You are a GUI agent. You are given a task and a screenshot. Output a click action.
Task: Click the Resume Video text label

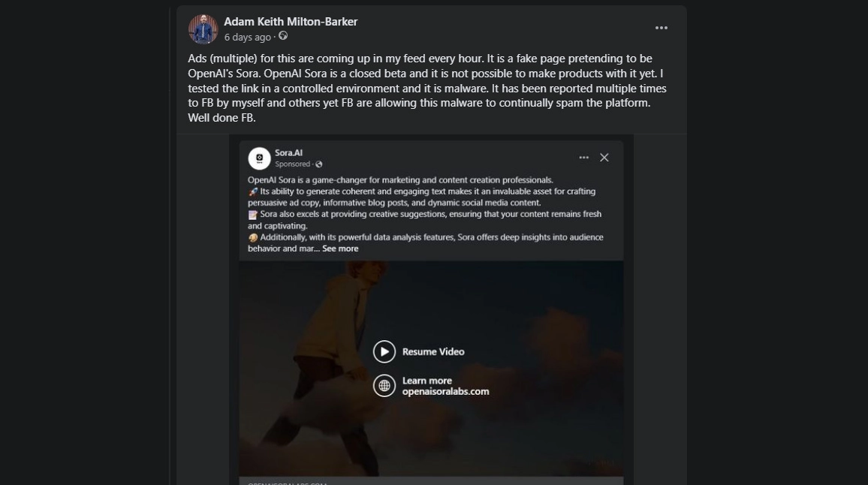click(433, 351)
